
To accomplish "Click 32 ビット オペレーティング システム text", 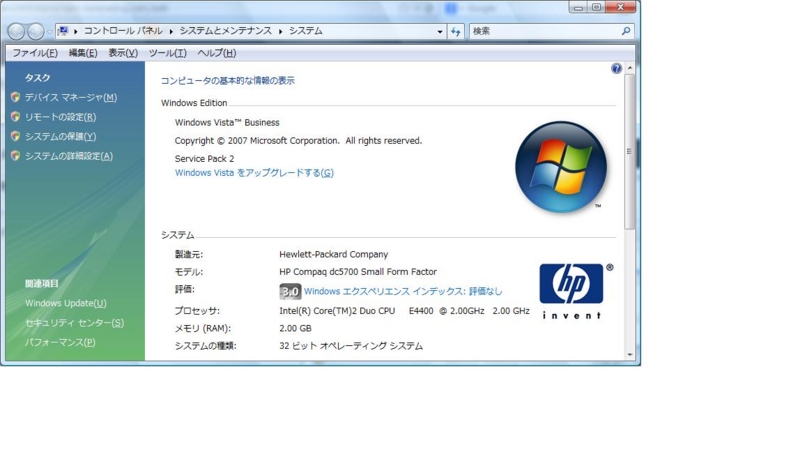I will (x=351, y=346).
